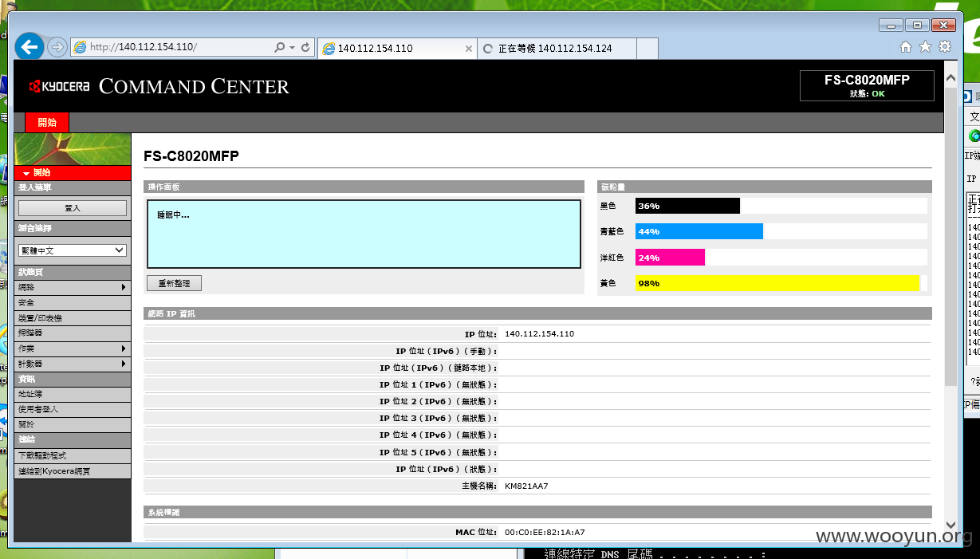Click the Kyocera logo in header
This screenshot has height=559, width=980.
click(x=59, y=86)
